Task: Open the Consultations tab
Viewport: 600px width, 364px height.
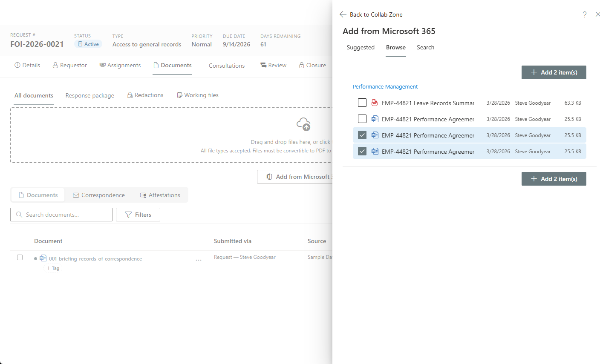Action: pos(227,66)
